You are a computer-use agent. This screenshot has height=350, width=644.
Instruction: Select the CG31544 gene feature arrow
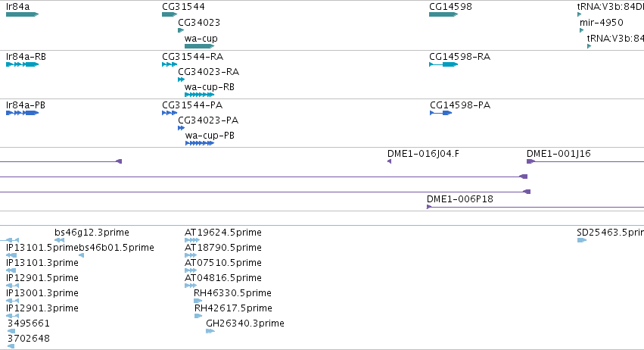170,14
